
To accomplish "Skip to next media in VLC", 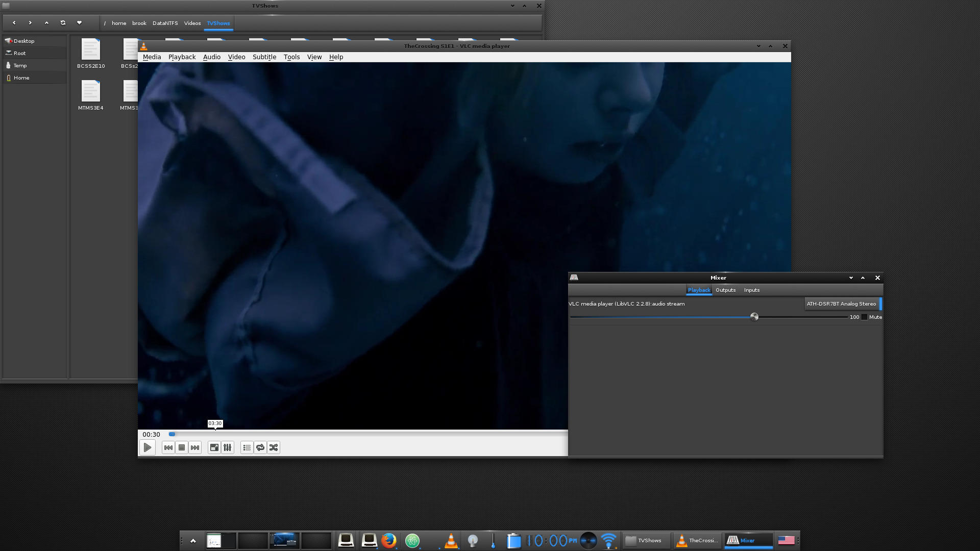I will point(195,447).
